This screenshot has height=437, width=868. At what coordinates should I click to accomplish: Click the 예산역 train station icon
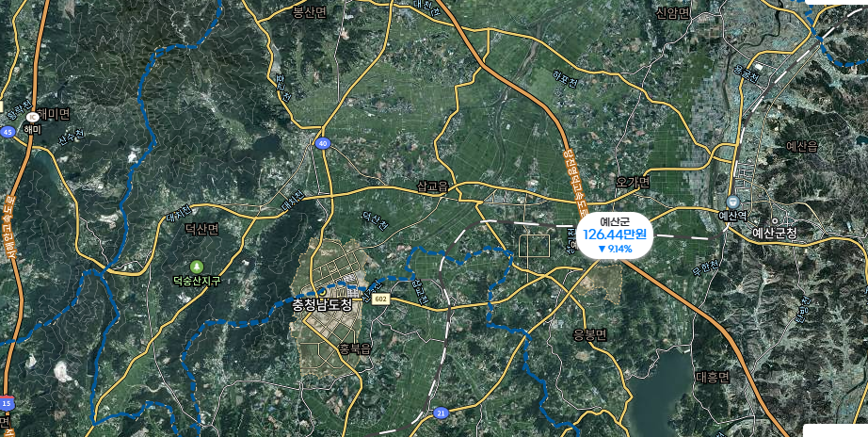[x=733, y=202]
